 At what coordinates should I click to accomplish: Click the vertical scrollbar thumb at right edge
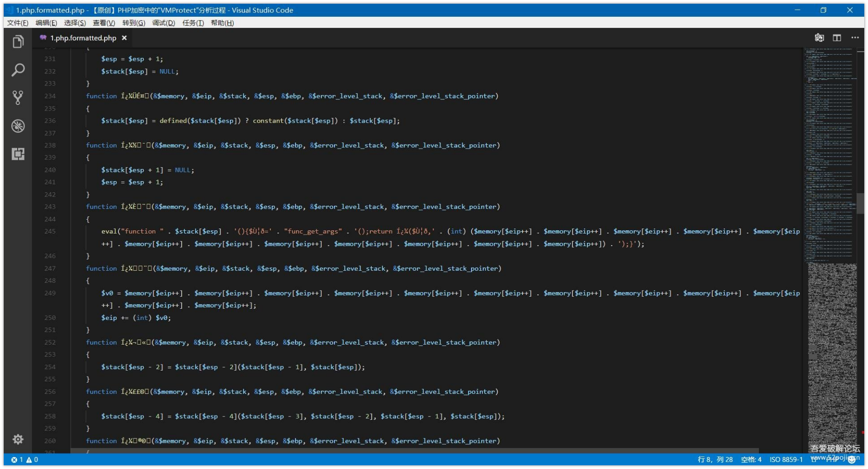point(860,203)
